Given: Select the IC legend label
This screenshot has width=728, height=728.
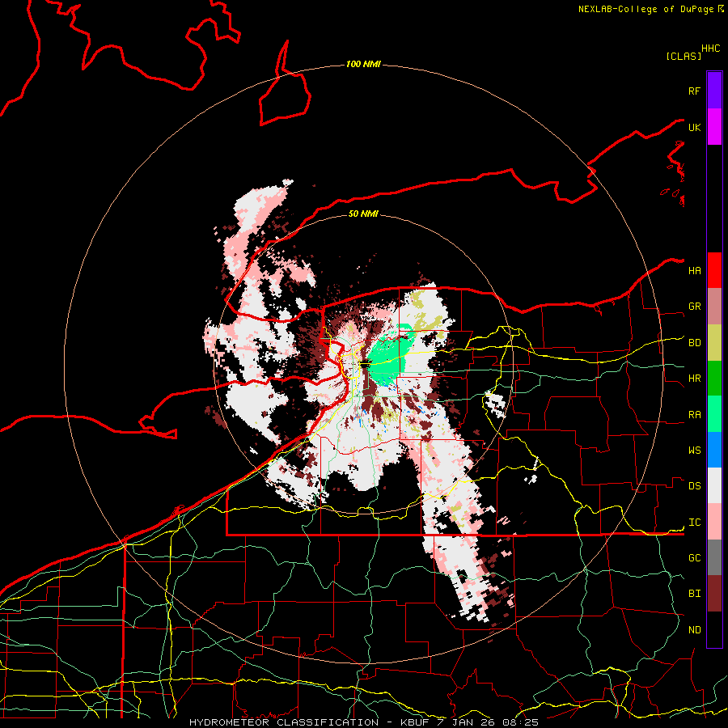Looking at the screenshot, I should pyautogui.click(x=694, y=523).
